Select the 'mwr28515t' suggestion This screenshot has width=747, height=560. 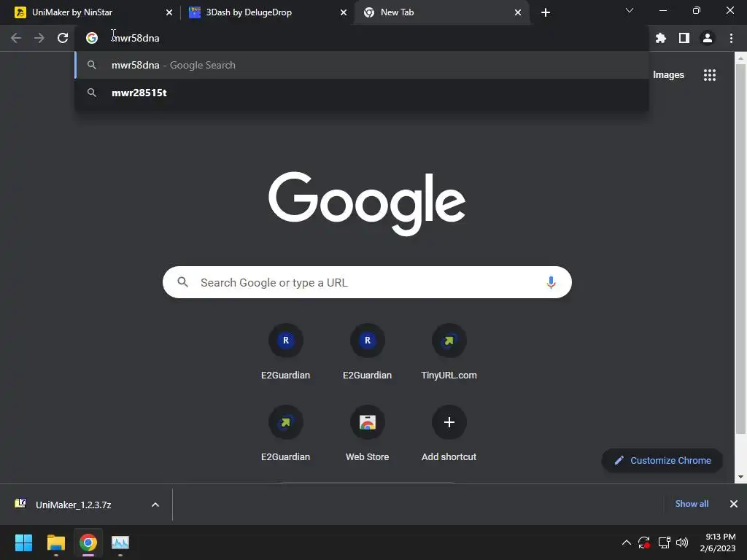(x=362, y=93)
